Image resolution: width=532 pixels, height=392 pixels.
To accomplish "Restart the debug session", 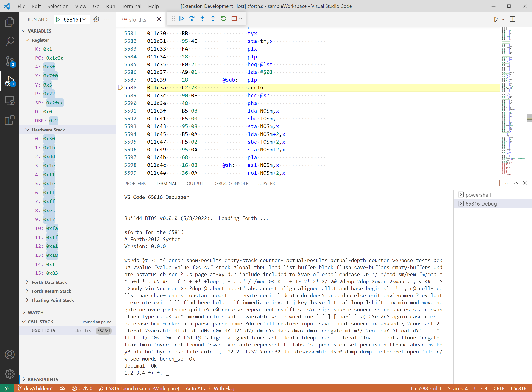I will (224, 19).
